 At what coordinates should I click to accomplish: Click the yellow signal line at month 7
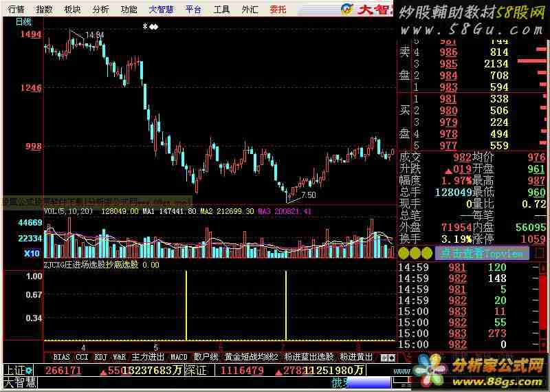pos(286,305)
